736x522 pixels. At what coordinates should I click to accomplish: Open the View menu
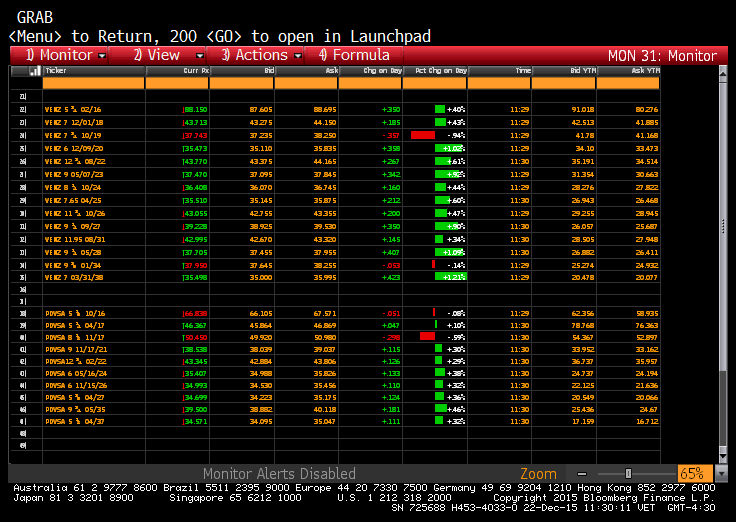[x=157, y=55]
